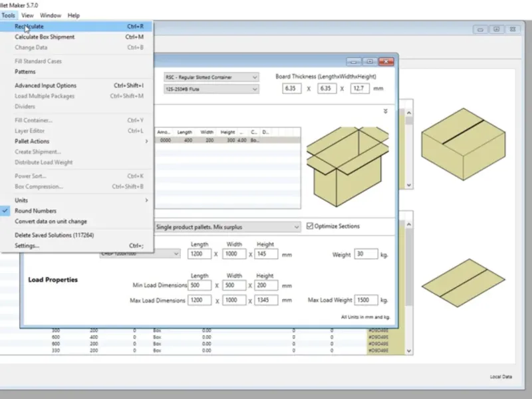532x399 pixels.
Task: Minimize the input dialog window
Action: pos(354,62)
